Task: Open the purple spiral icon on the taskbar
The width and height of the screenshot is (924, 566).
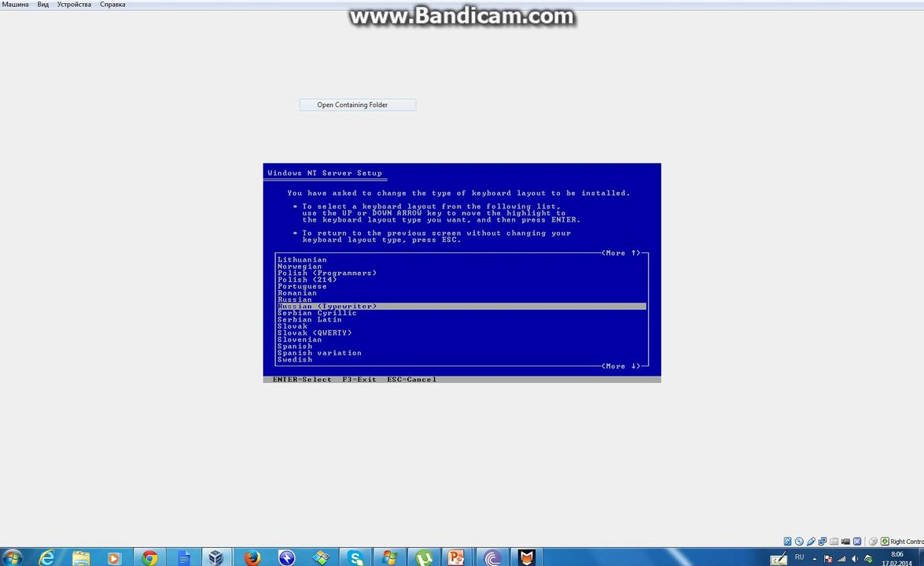Action: (x=492, y=557)
